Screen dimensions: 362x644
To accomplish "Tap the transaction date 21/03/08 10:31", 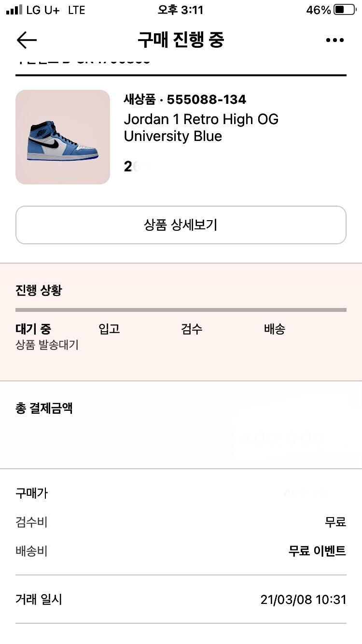I will [303, 600].
